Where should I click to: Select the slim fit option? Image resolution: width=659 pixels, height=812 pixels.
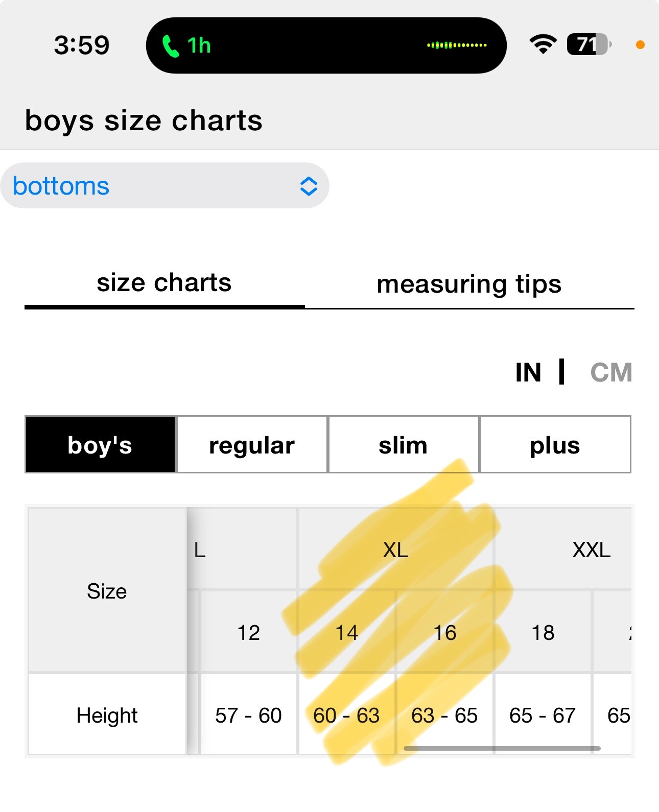click(404, 444)
